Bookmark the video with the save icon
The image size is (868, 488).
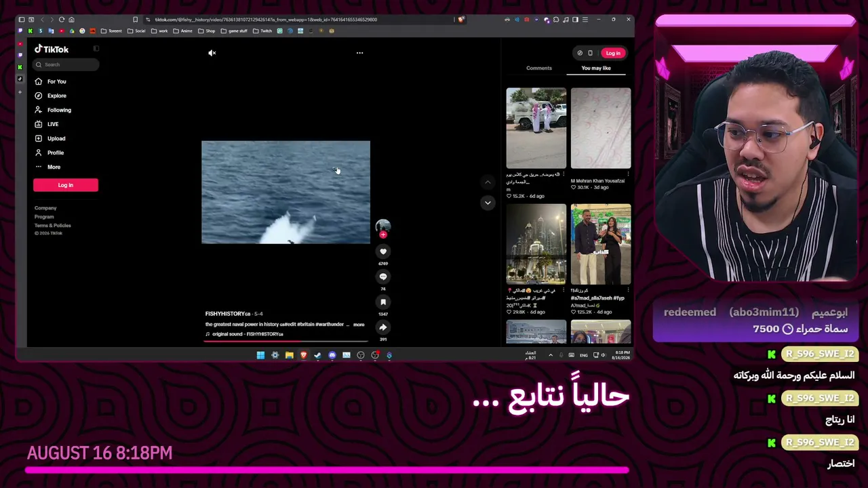pyautogui.click(x=383, y=302)
